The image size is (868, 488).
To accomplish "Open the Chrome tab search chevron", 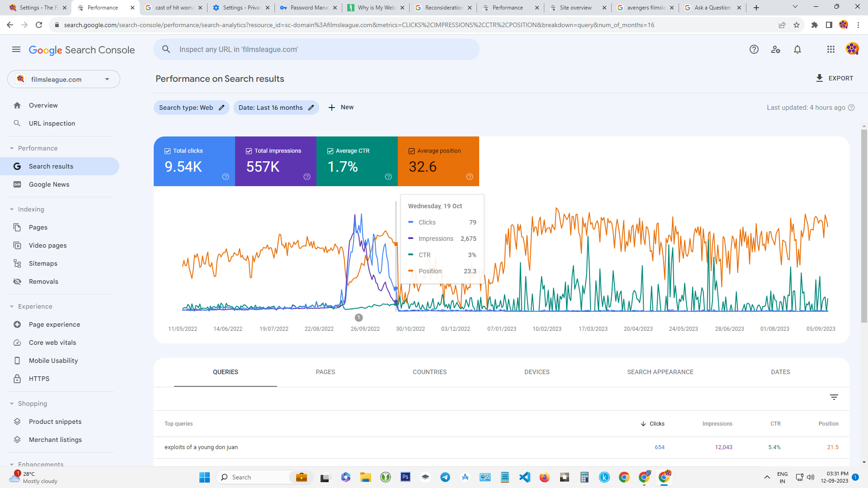I will point(795,7).
